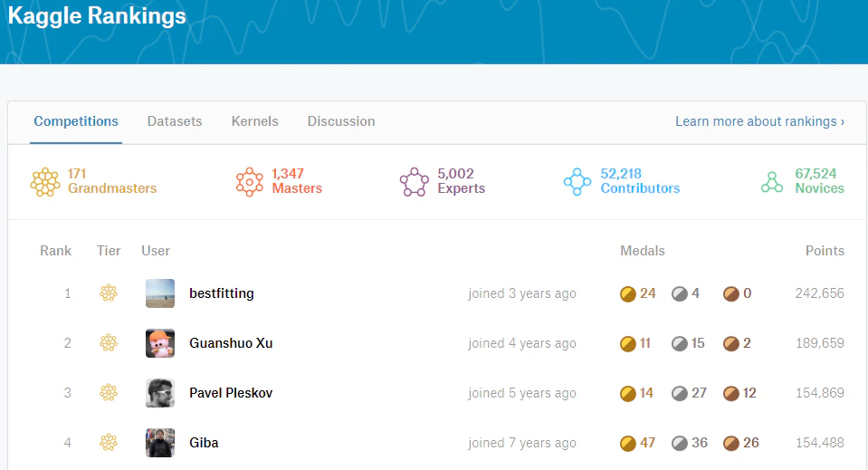Image resolution: width=868 pixels, height=470 pixels.
Task: Click bestfitting's bronze medal icon
Action: 731,294
